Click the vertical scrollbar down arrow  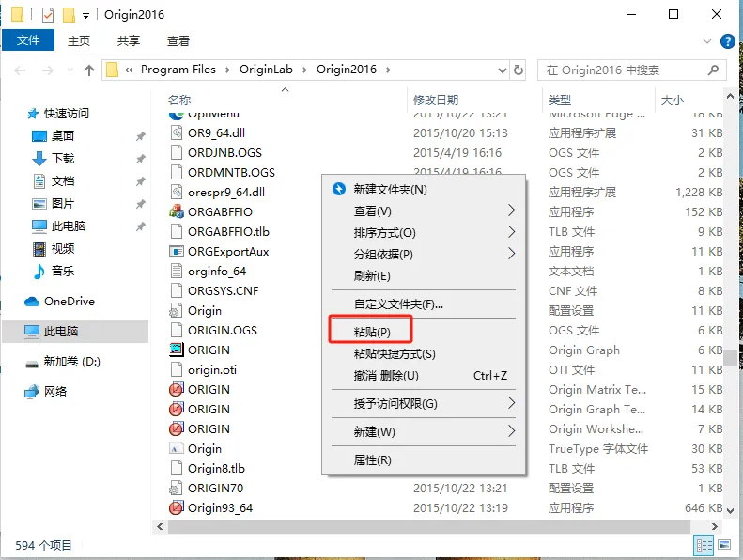point(730,511)
